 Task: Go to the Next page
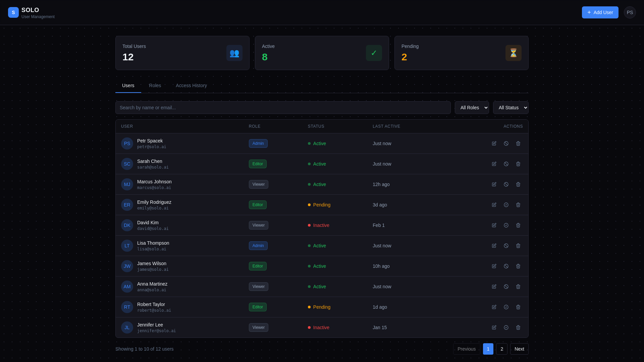pyautogui.click(x=519, y=349)
